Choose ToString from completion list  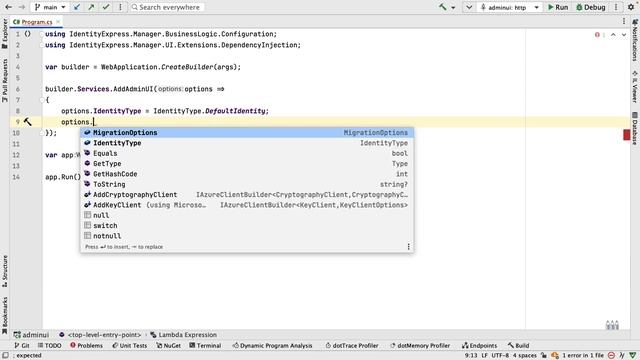[x=247, y=184]
